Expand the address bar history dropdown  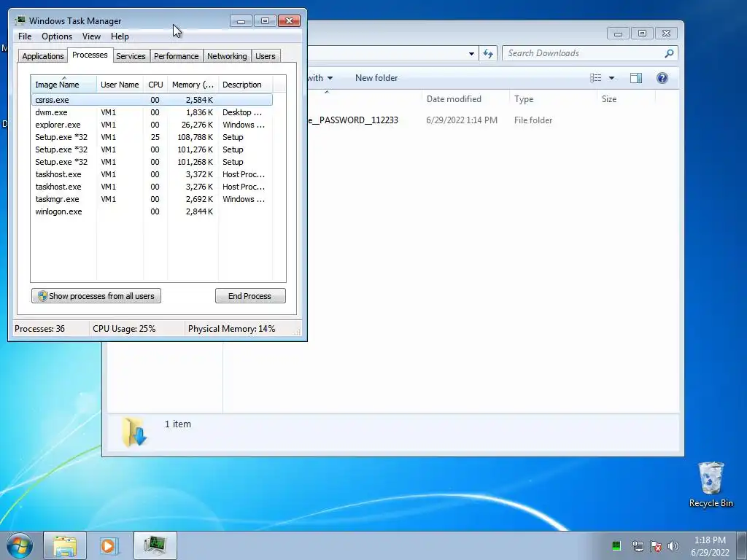[x=471, y=53]
